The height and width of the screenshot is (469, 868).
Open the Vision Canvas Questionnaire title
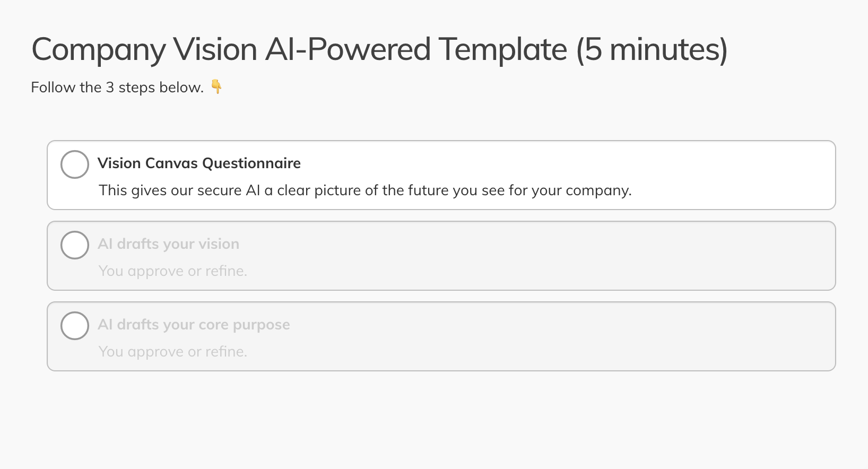coord(199,163)
